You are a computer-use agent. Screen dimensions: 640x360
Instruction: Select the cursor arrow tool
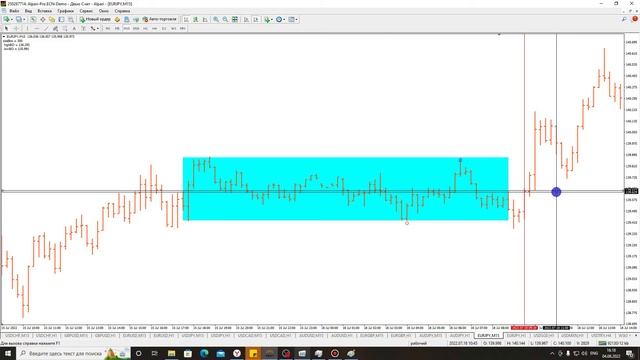pos(6,29)
